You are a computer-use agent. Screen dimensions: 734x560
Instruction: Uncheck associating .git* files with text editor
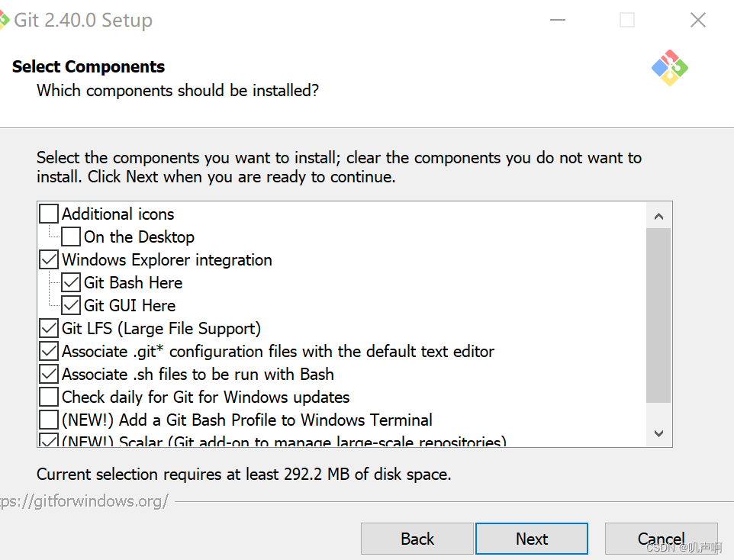(x=48, y=351)
